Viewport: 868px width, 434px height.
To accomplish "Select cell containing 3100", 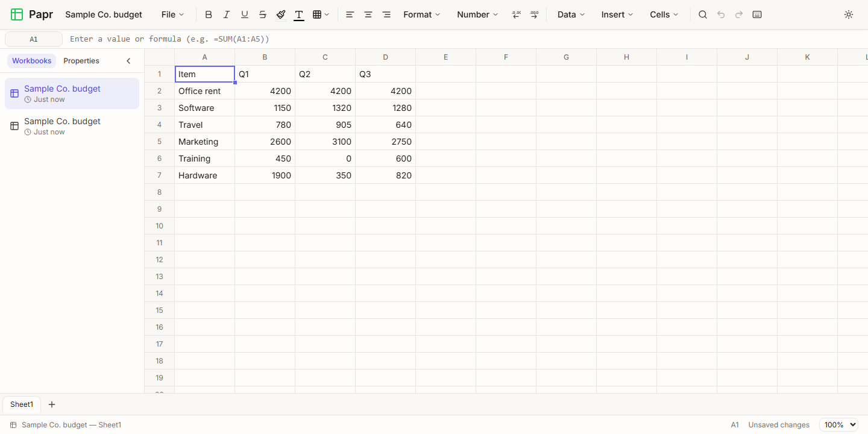I will (x=325, y=142).
